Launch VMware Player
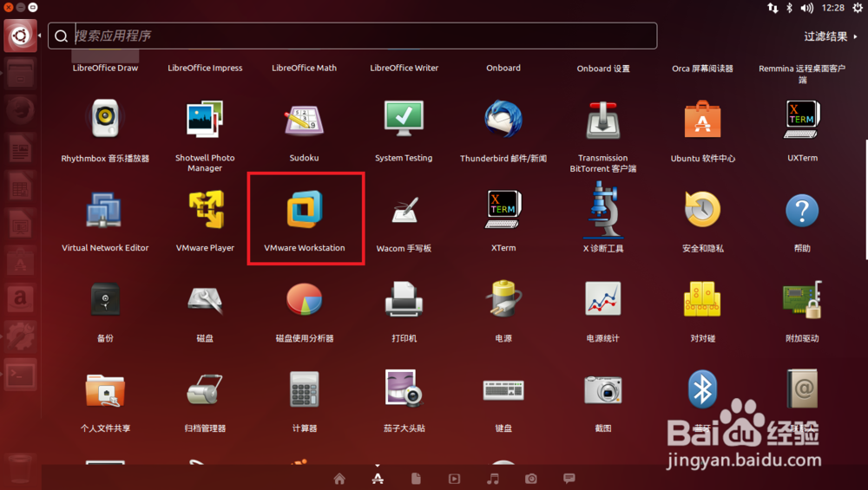 click(205, 209)
